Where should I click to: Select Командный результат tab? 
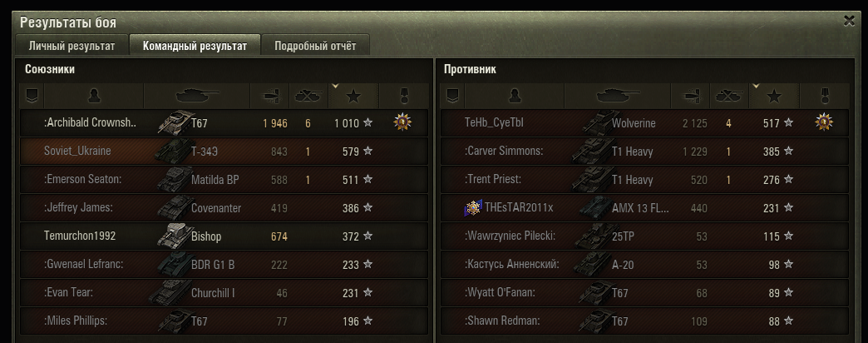coord(195,46)
